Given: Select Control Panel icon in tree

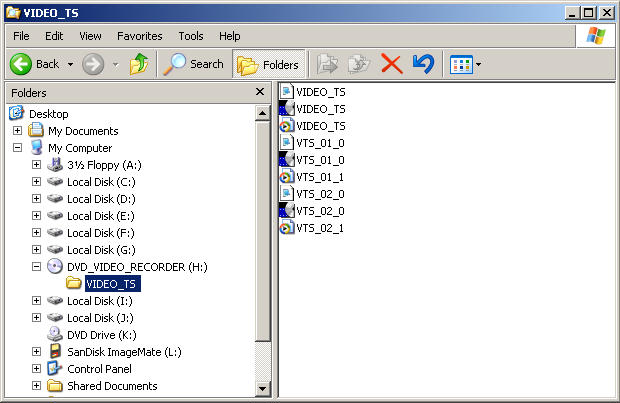Looking at the screenshot, I should click(55, 368).
